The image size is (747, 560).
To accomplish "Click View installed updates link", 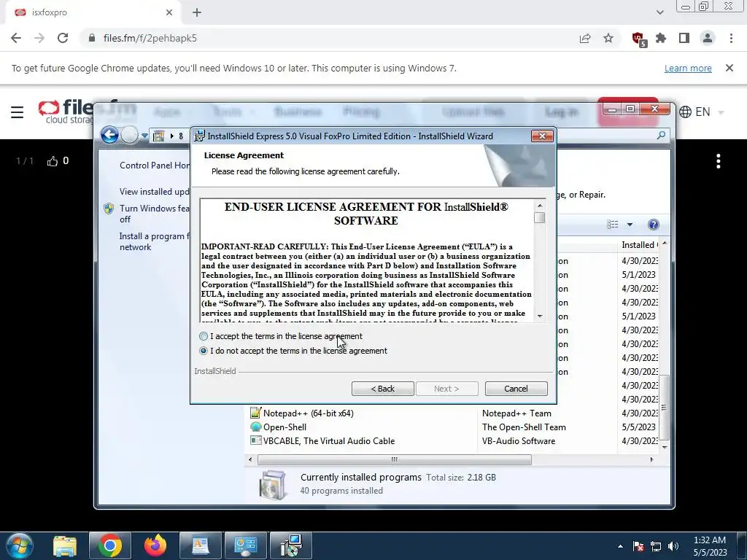I will (x=154, y=192).
